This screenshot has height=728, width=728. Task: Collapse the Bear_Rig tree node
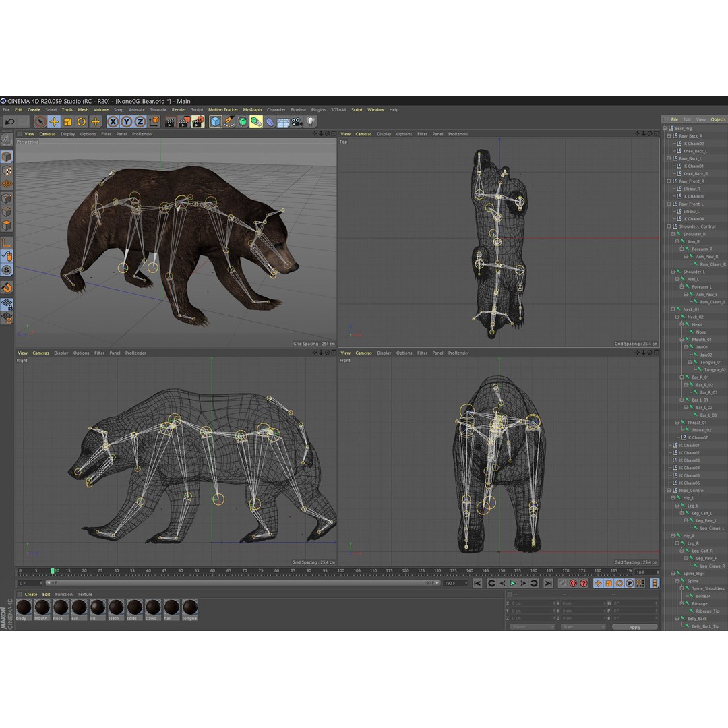point(665,128)
